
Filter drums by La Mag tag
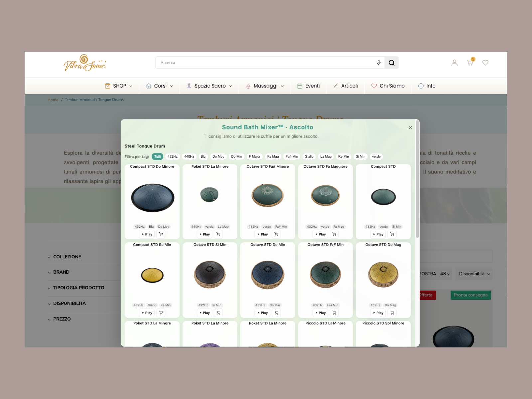326,156
